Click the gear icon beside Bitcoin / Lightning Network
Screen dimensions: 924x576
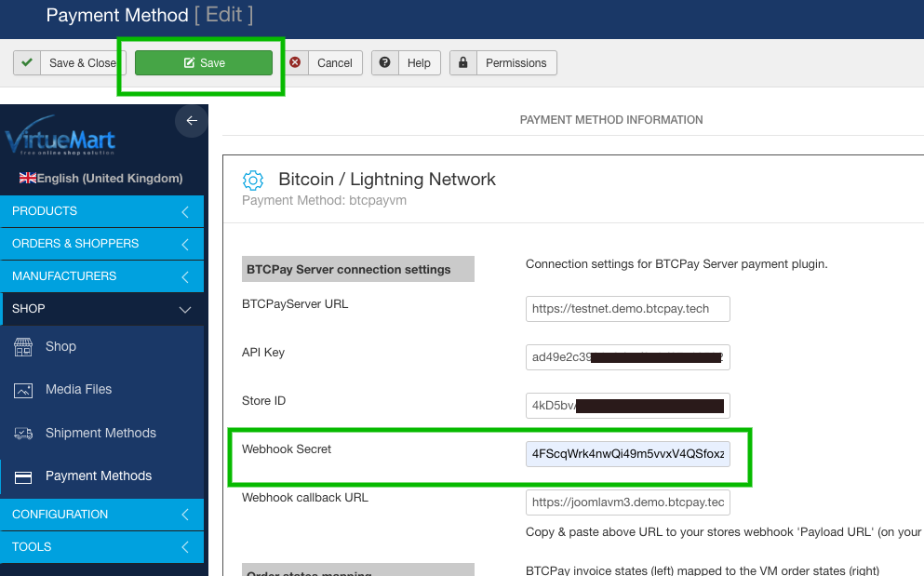click(x=251, y=181)
